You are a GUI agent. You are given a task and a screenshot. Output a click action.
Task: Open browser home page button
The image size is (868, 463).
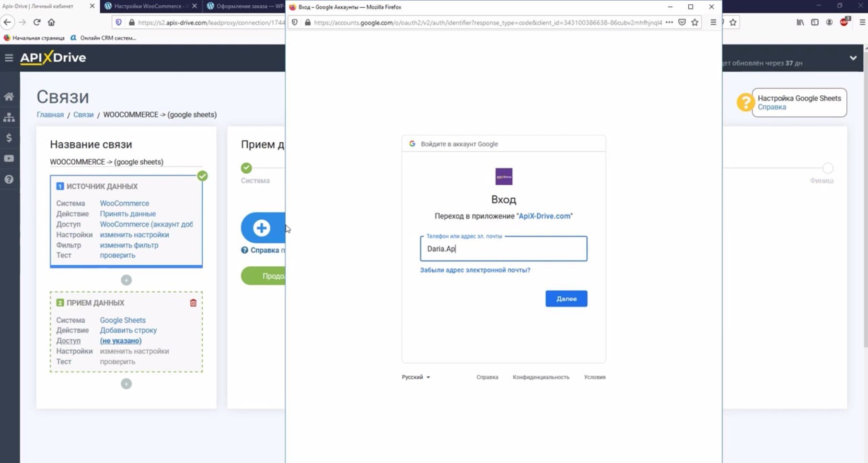click(x=51, y=22)
